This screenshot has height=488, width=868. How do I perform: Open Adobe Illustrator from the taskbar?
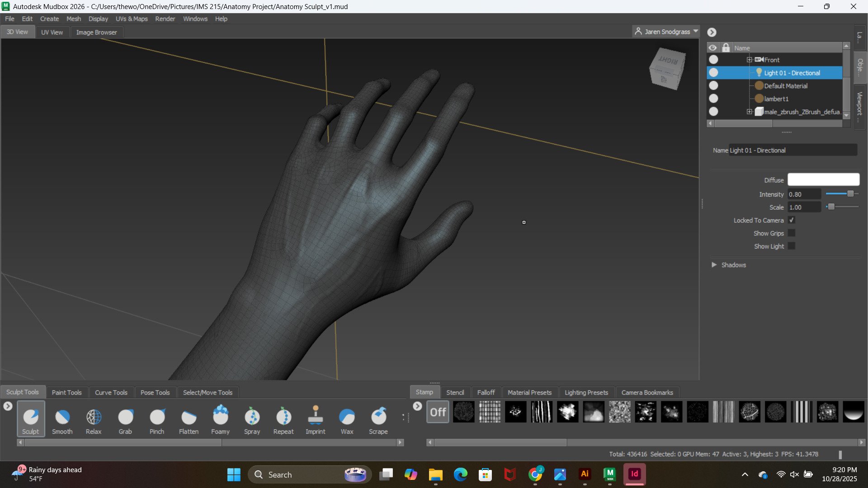(585, 474)
